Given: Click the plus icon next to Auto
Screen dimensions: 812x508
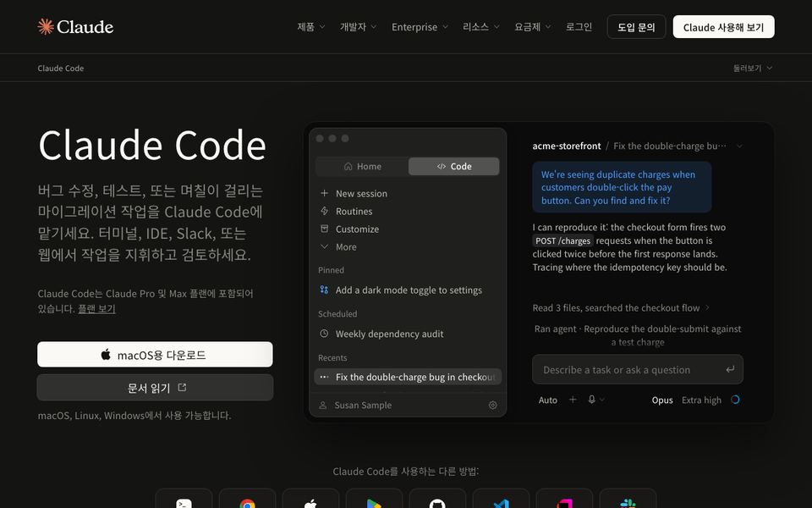Looking at the screenshot, I should tap(573, 400).
